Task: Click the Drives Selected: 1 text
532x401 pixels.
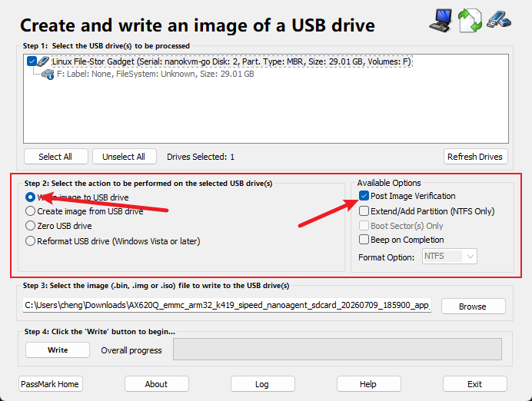Action: pos(201,157)
